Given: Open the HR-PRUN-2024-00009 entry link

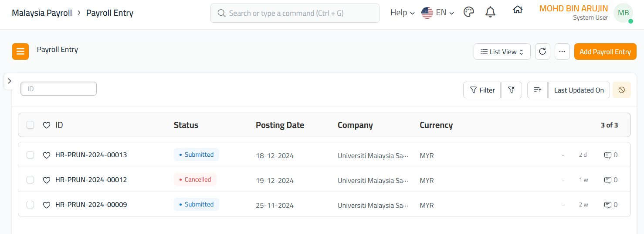Looking at the screenshot, I should click(x=91, y=205).
